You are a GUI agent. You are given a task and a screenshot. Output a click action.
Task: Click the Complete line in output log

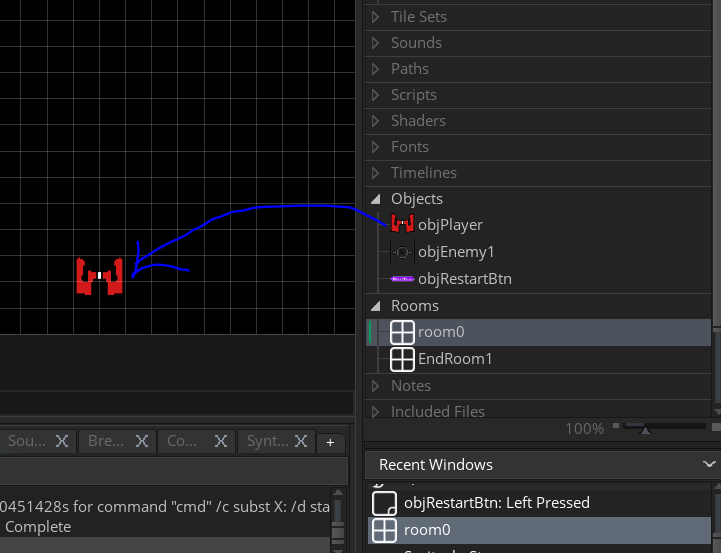[x=38, y=527]
